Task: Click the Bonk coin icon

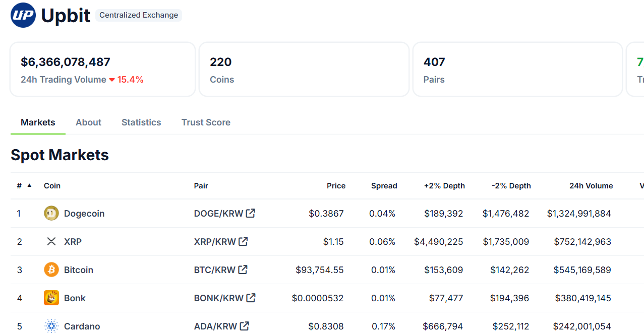Action: point(51,298)
